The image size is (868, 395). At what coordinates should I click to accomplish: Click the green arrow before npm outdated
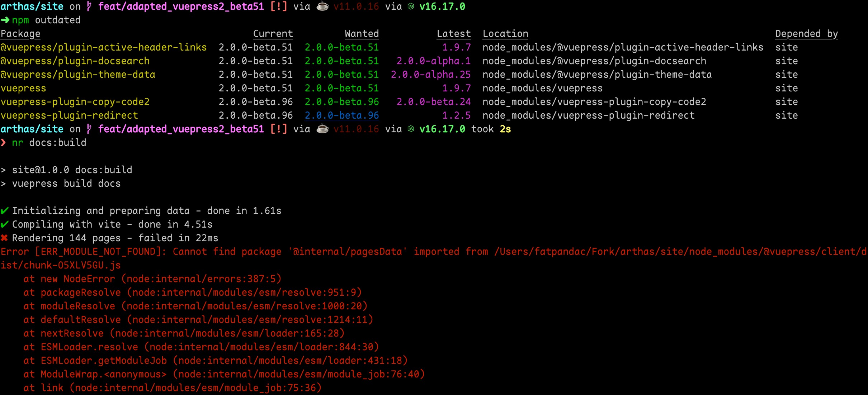click(x=5, y=20)
